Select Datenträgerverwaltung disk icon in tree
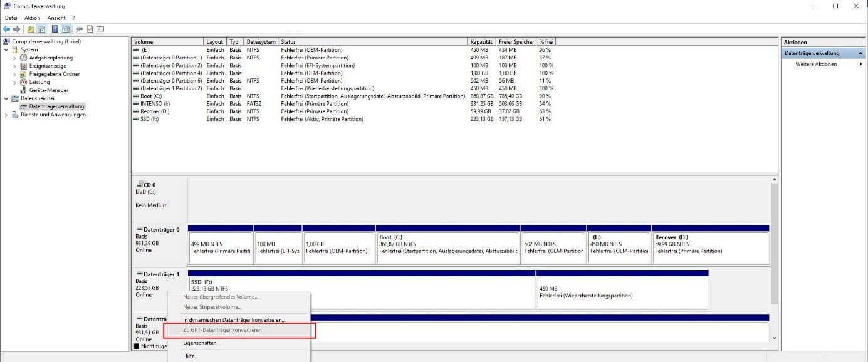Image resolution: width=868 pixels, height=362 pixels. (x=24, y=106)
